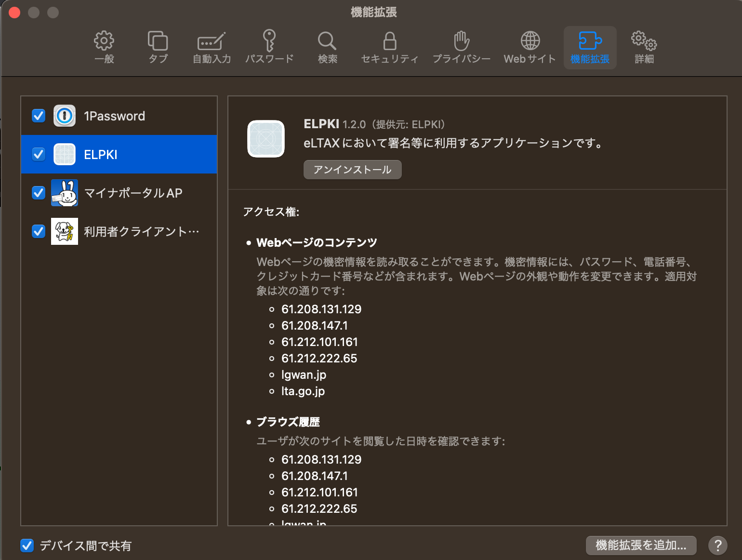Click the アンインストール button for ELPKI

coord(352,170)
